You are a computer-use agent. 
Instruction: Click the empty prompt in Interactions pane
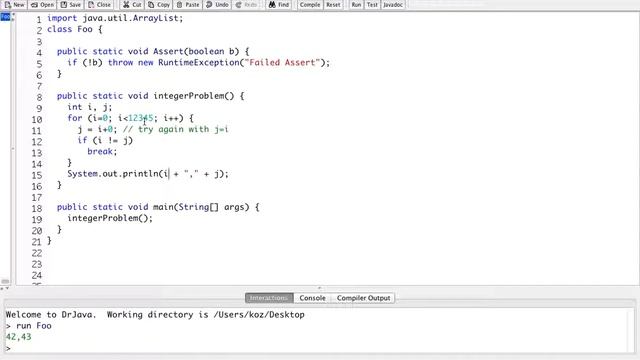pos(8,348)
